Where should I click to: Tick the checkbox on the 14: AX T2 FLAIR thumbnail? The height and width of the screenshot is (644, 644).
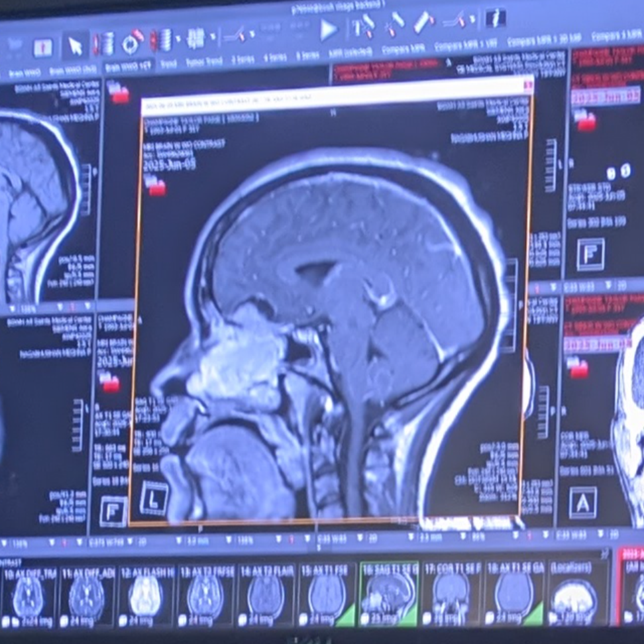[x=242, y=619]
